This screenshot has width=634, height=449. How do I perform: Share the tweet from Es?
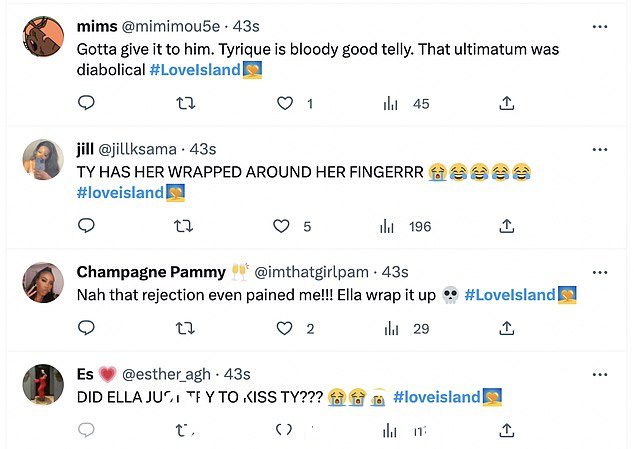pyautogui.click(x=506, y=430)
